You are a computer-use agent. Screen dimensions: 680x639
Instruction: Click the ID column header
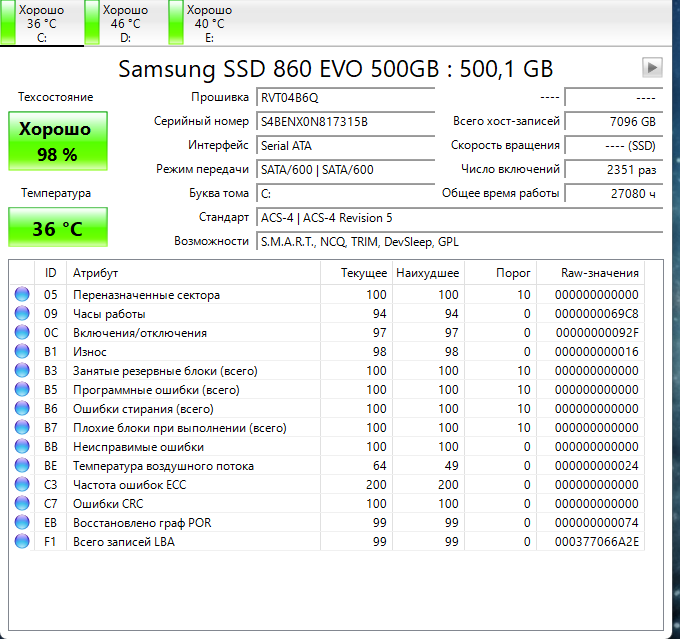[50, 273]
